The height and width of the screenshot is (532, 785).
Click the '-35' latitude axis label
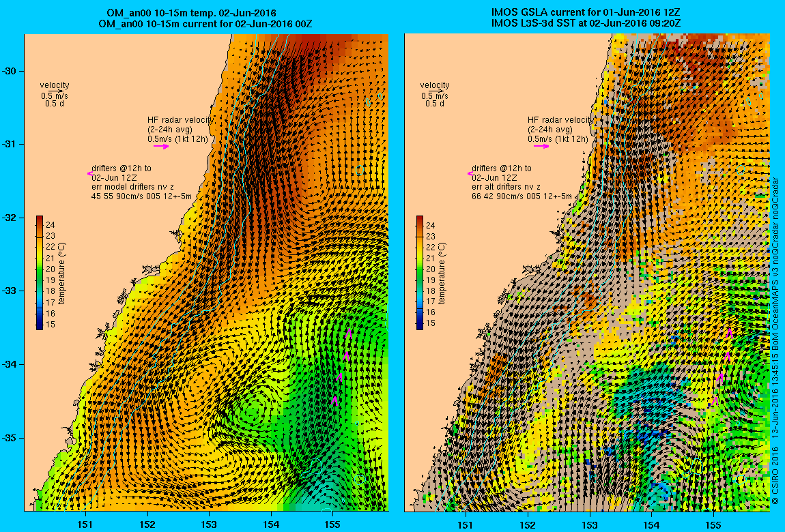8,438
